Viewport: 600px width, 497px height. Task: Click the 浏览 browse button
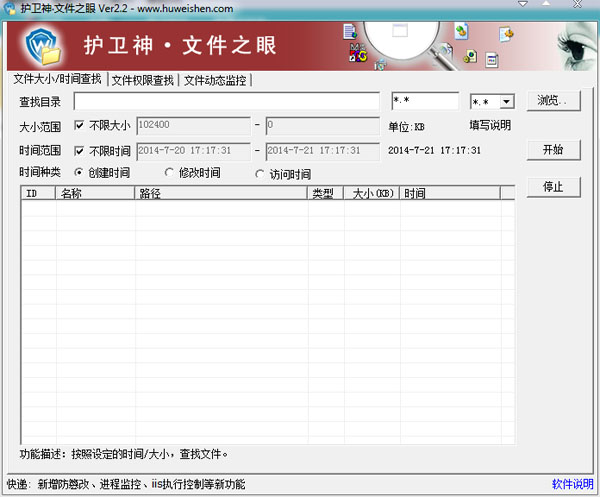pyautogui.click(x=553, y=101)
